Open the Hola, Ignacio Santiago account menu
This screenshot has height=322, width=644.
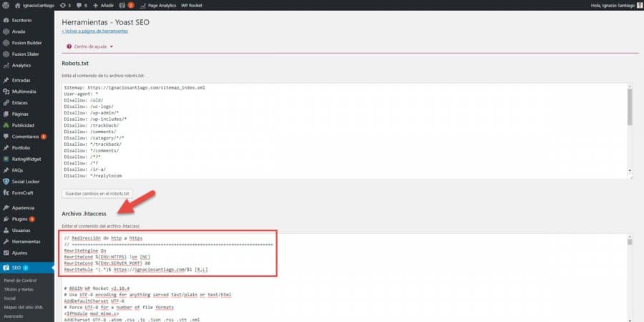[x=615, y=5]
